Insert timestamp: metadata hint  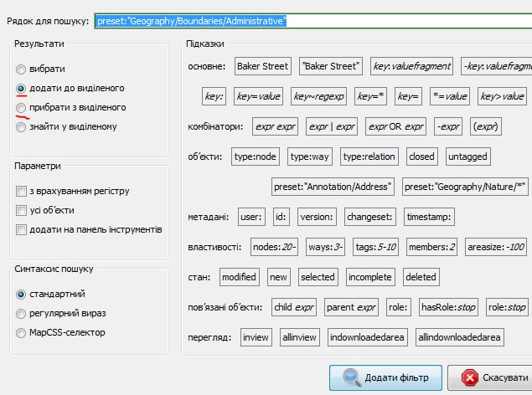click(429, 217)
